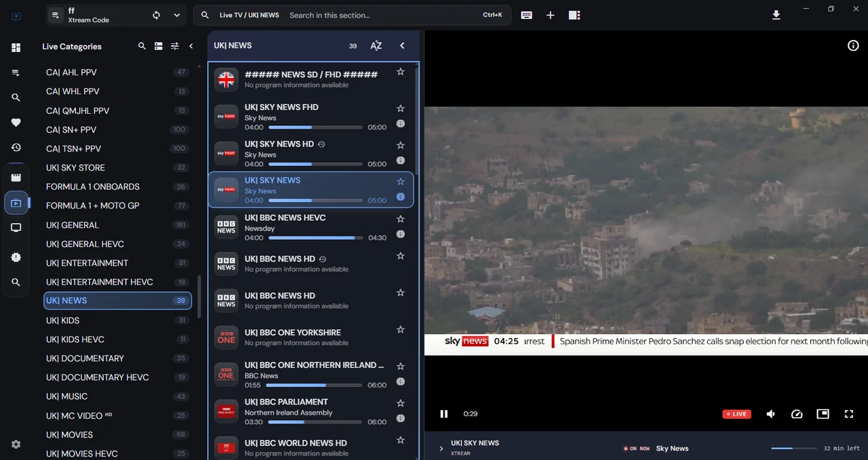Click the Live Categories scrollbar
Screen dimensions: 868x460
[x=199, y=297]
